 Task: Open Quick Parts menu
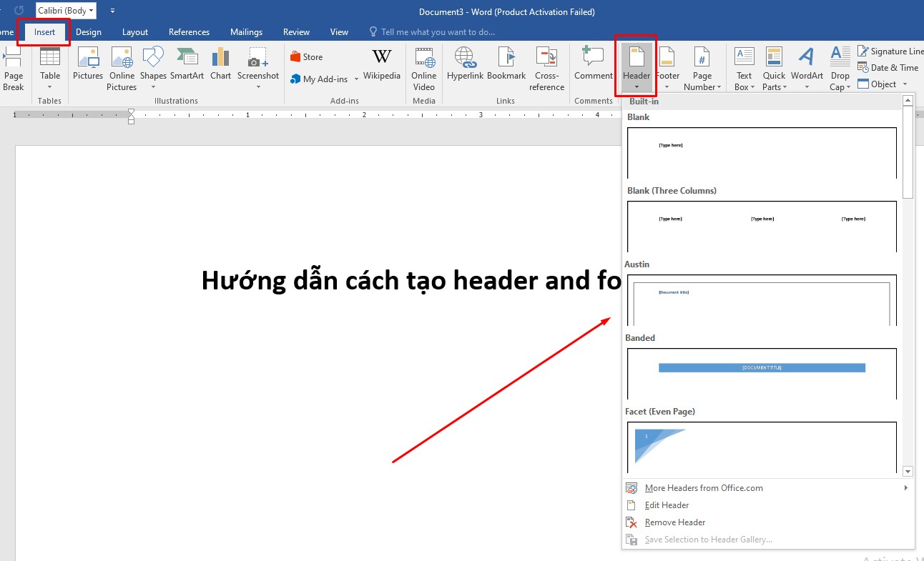(774, 69)
